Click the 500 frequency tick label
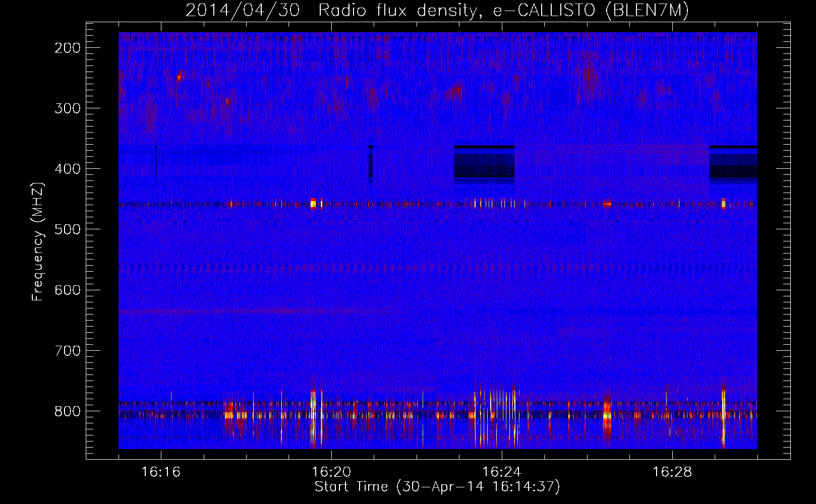Image resolution: width=816 pixels, height=504 pixels. (x=68, y=229)
